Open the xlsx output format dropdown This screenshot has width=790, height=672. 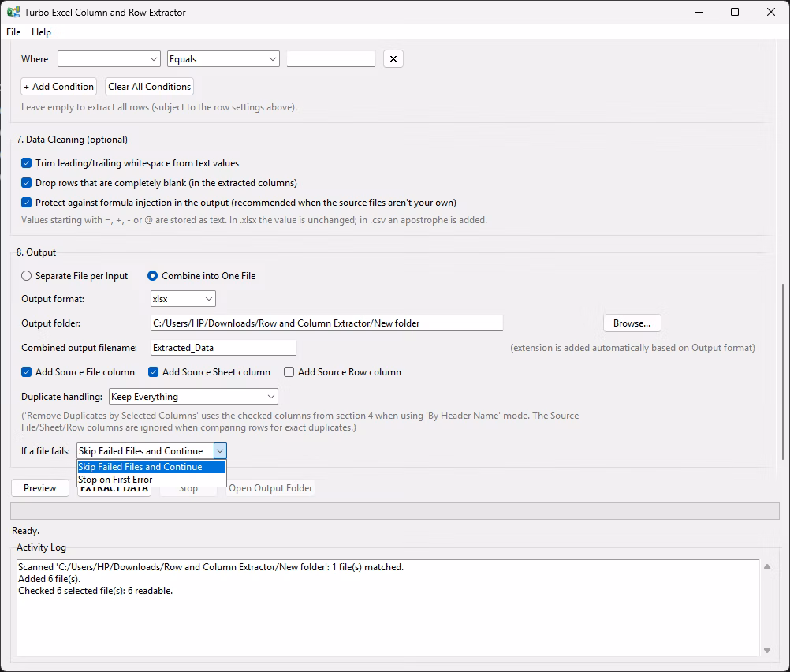183,299
